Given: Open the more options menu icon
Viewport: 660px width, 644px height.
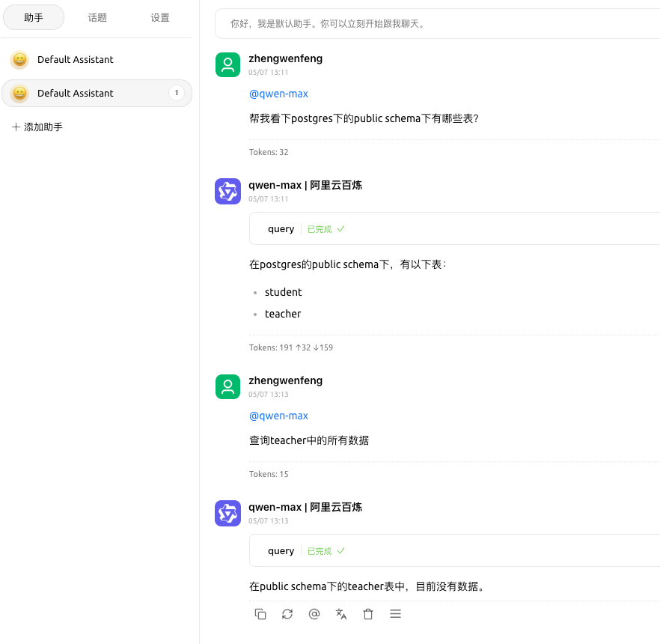Looking at the screenshot, I should [x=395, y=613].
